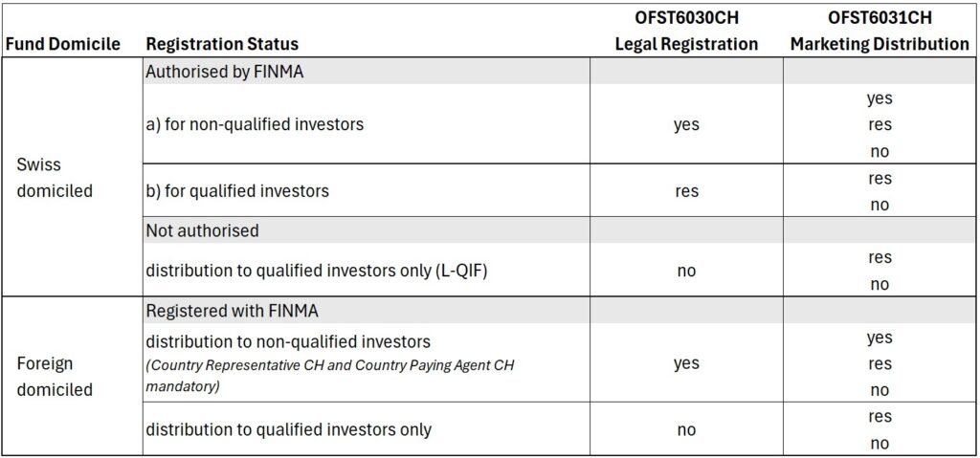
Task: Select the OFST6031CH Marketing Distribution header
Action: pyautogui.click(x=880, y=32)
